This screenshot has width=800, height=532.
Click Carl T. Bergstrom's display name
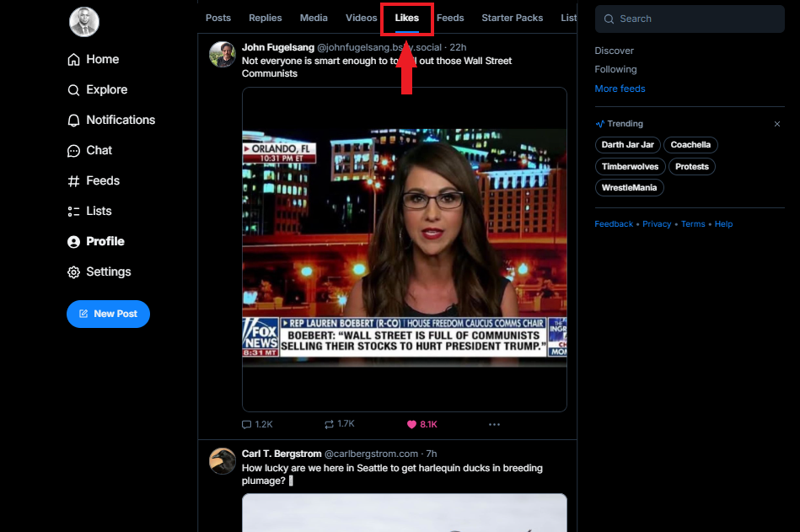282,454
